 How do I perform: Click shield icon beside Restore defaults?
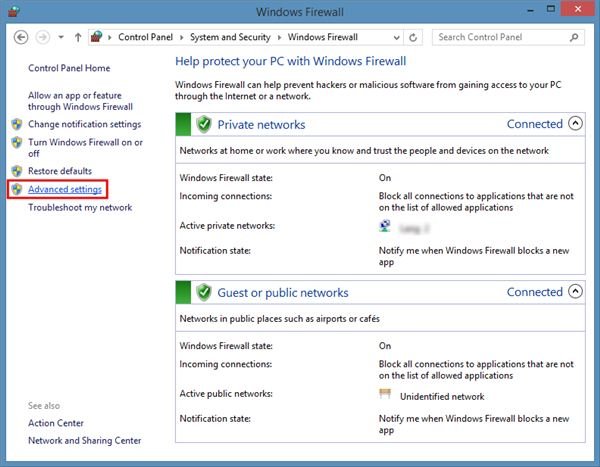click(17, 171)
